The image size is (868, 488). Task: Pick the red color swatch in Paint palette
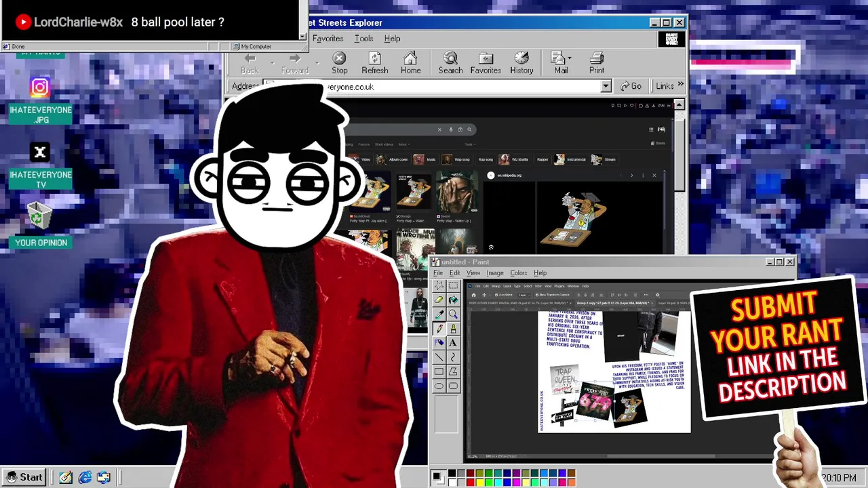(x=471, y=482)
